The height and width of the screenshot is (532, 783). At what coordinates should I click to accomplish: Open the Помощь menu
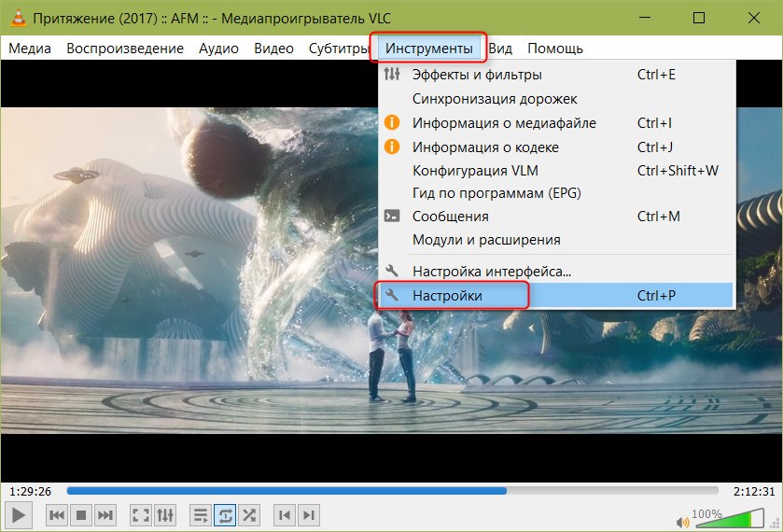coord(555,49)
